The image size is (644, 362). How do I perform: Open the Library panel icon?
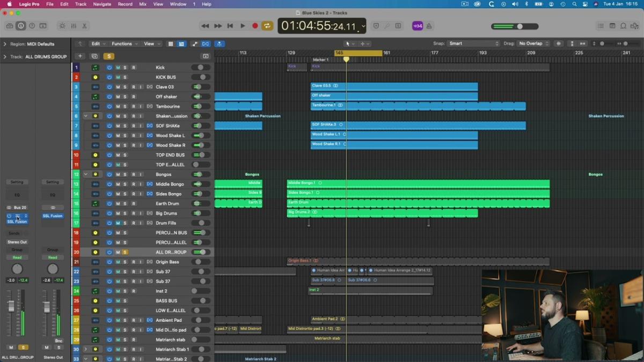[x=10, y=26]
